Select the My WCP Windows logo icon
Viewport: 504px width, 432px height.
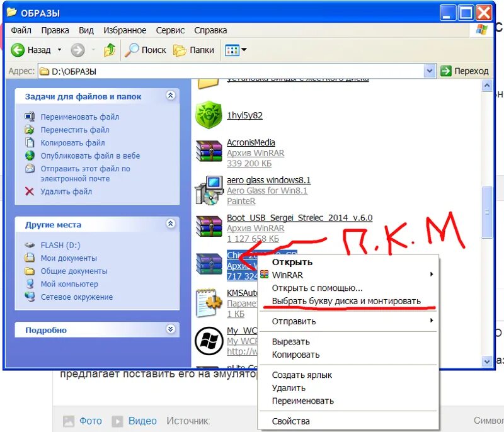[x=209, y=341]
